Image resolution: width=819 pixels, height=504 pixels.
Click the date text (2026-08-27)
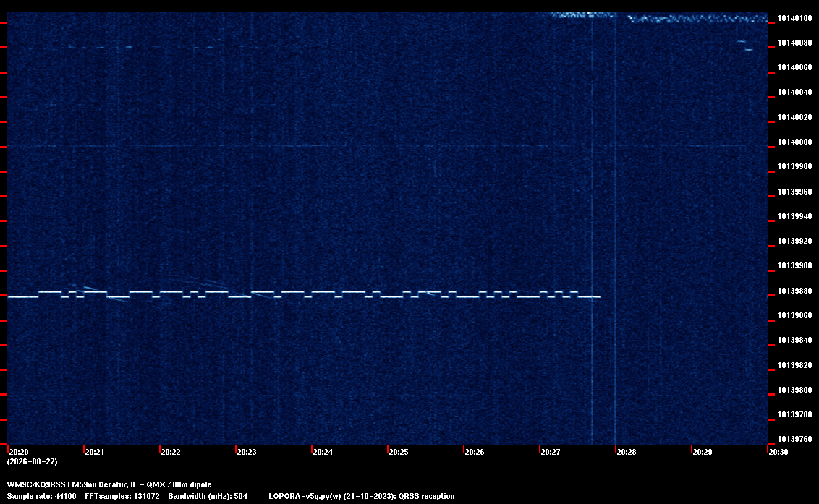click(33, 461)
